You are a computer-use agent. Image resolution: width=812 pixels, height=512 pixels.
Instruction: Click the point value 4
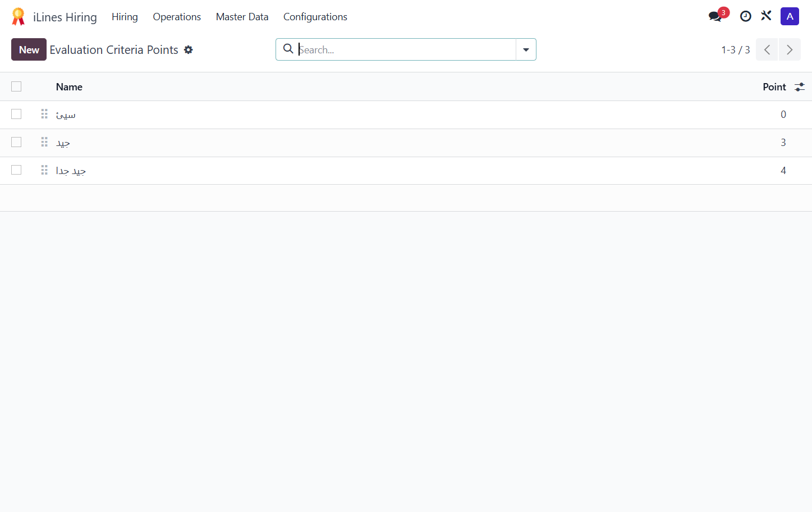783,171
